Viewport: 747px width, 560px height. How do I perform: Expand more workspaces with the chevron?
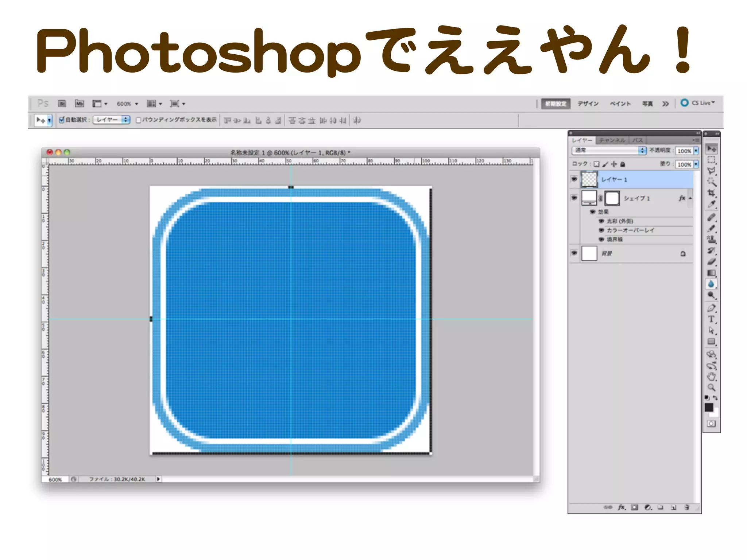(x=665, y=104)
